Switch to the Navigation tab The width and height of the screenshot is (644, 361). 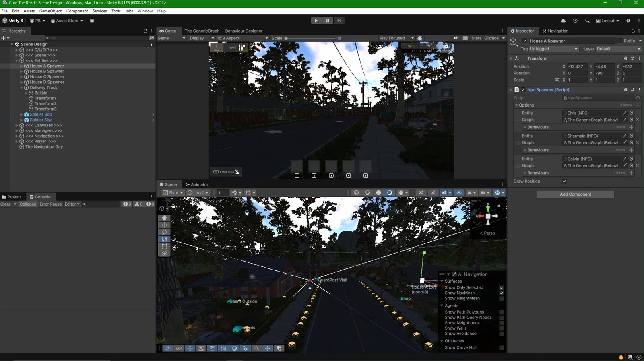point(555,31)
